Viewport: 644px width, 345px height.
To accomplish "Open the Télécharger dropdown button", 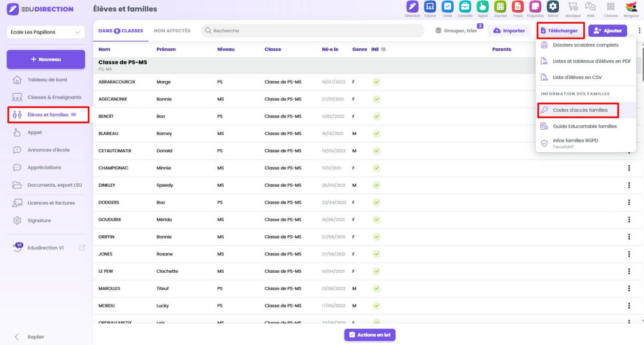I will click(x=560, y=30).
